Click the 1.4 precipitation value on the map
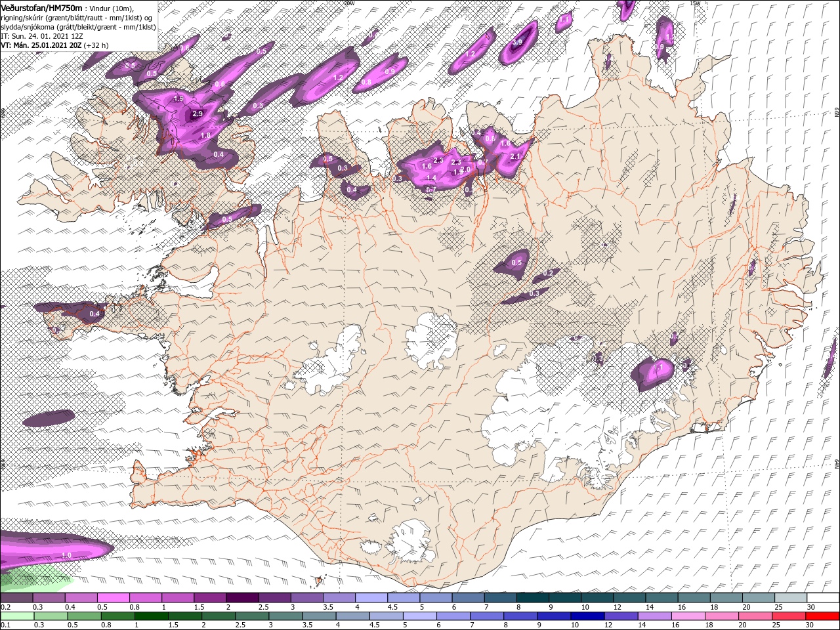Screen dimensions: 840x630 [x=431, y=178]
